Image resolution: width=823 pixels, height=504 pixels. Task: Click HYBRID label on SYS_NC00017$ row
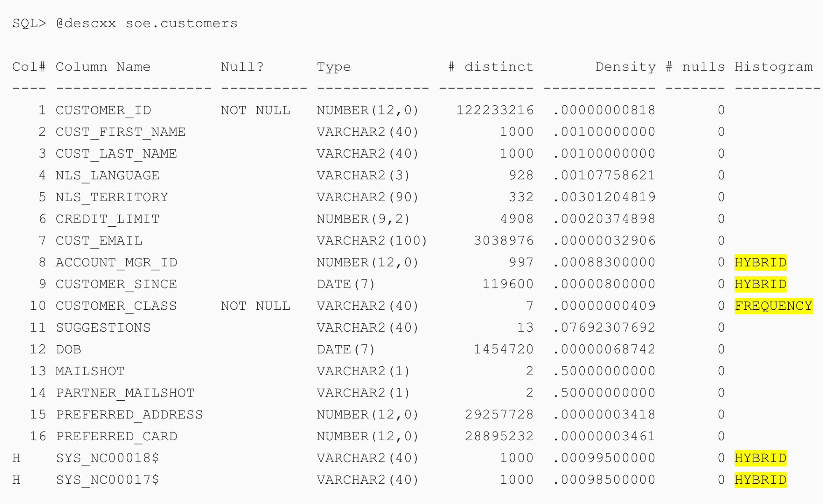760,480
